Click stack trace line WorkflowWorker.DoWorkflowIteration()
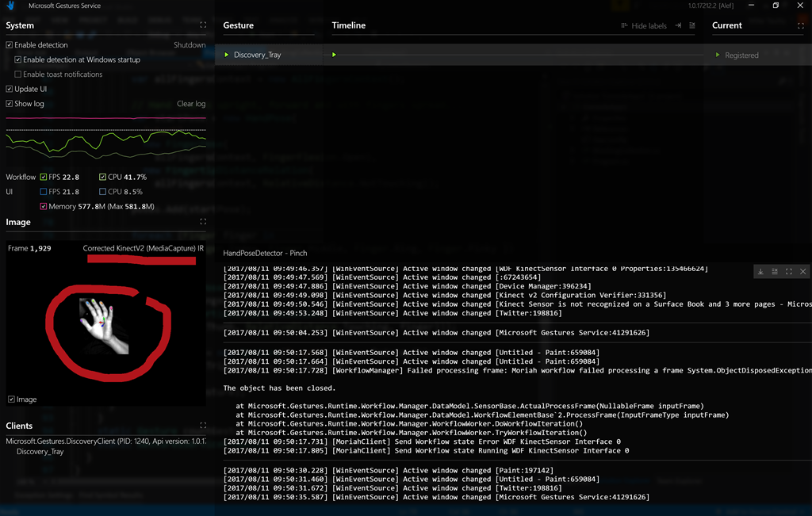The image size is (812, 516). pyautogui.click(x=409, y=424)
